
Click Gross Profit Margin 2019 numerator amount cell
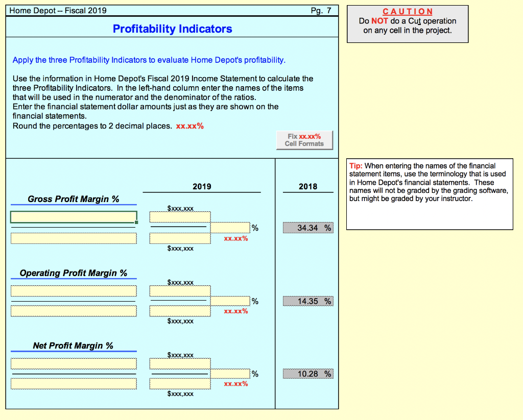tap(180, 217)
